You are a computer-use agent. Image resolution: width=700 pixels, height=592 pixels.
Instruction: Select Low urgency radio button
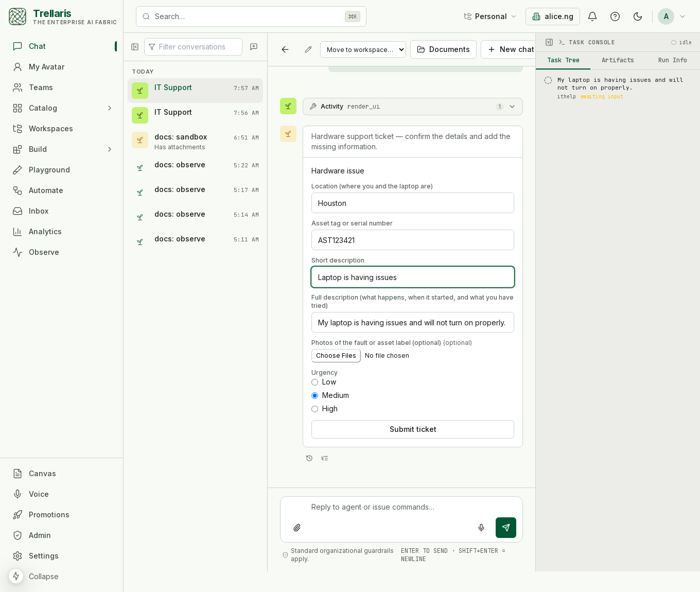(315, 382)
